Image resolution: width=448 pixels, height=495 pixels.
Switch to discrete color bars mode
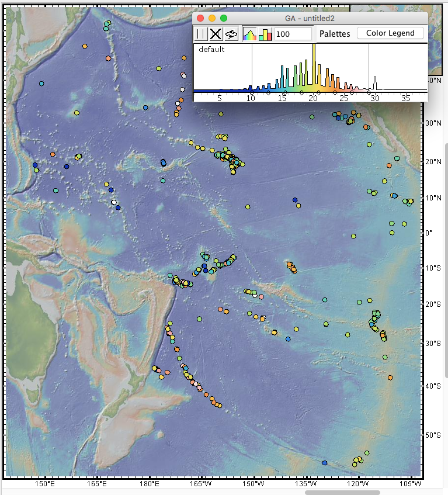(x=265, y=34)
